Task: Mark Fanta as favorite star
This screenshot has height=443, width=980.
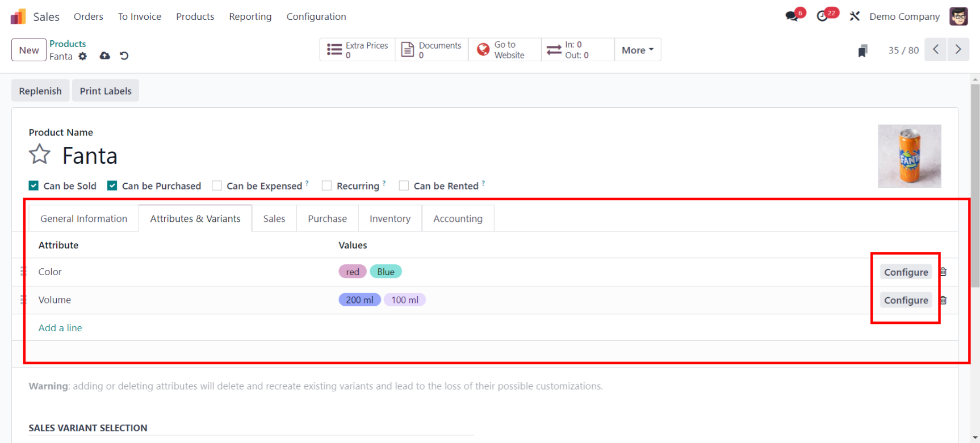Action: pos(40,154)
